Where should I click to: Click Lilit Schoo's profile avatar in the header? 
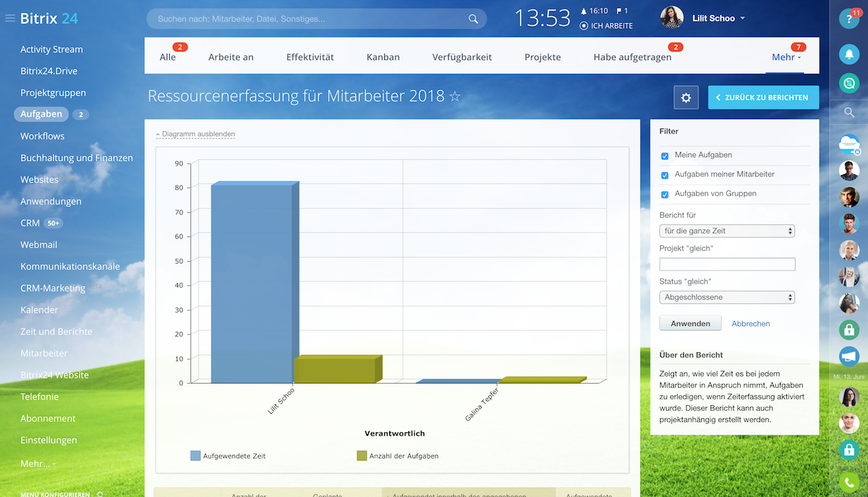pyautogui.click(x=671, y=18)
